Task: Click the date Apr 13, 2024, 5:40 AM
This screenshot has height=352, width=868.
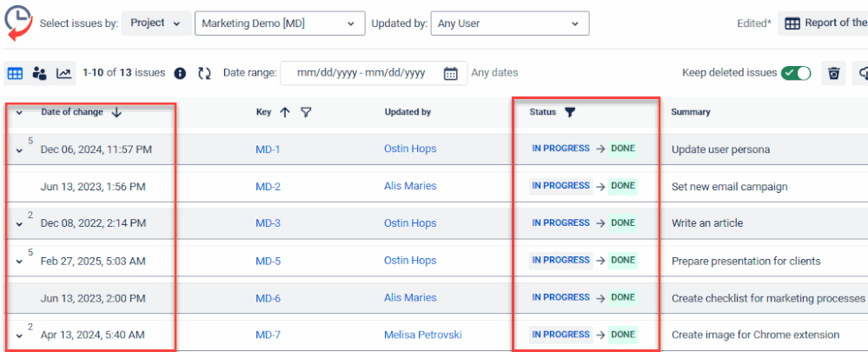Action: tap(92, 335)
